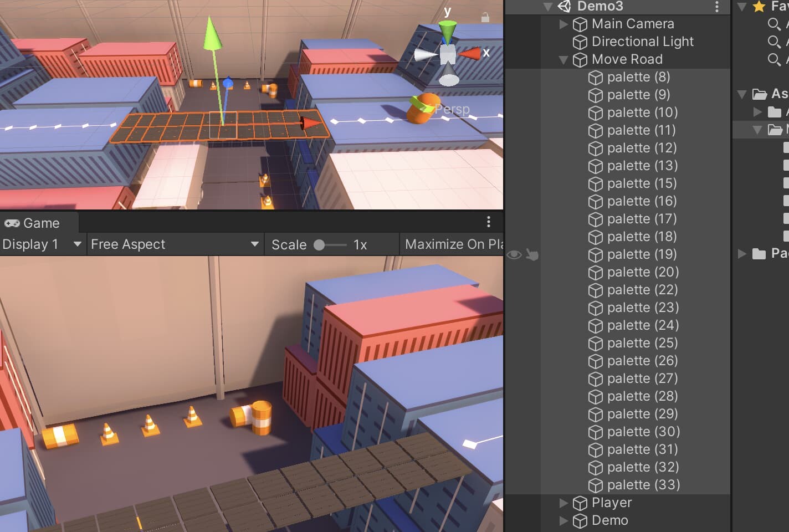The width and height of the screenshot is (789, 532).
Task: Select palette (30) in the Hierarchy
Action: pos(644,432)
